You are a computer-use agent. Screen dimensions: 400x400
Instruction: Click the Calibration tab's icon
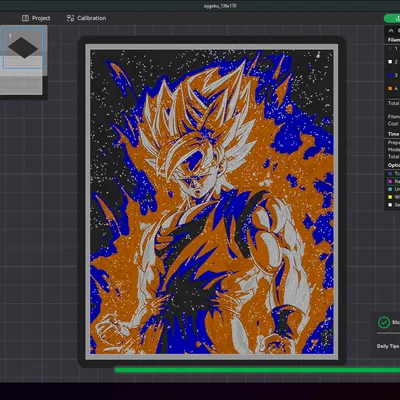click(x=70, y=18)
